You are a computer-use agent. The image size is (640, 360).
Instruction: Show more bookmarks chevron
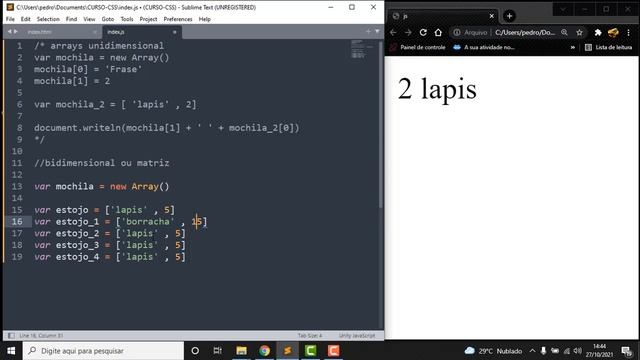pyautogui.click(x=573, y=47)
